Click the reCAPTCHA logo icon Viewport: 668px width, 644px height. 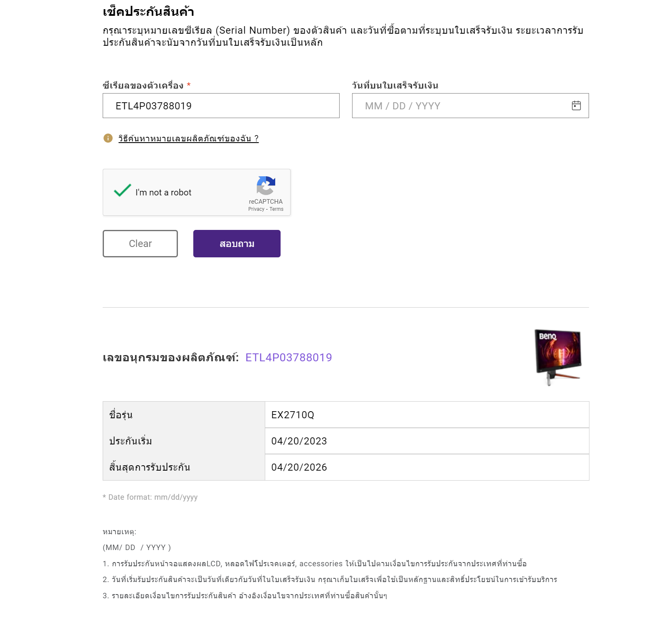point(266,185)
